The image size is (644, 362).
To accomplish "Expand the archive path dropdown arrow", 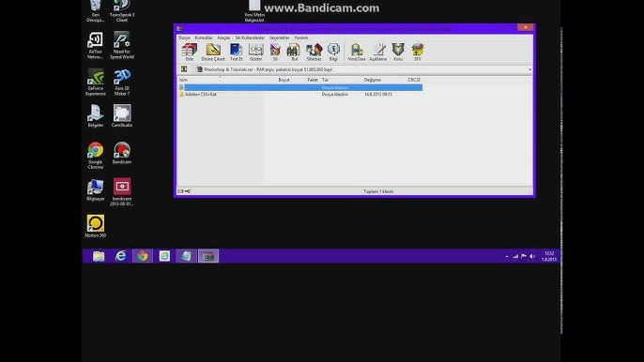I will [x=529, y=69].
